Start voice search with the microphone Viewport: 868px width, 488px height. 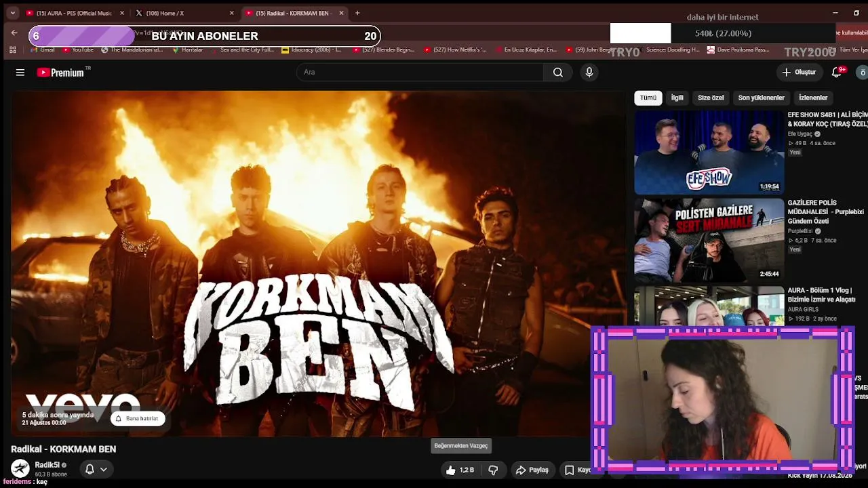click(589, 73)
